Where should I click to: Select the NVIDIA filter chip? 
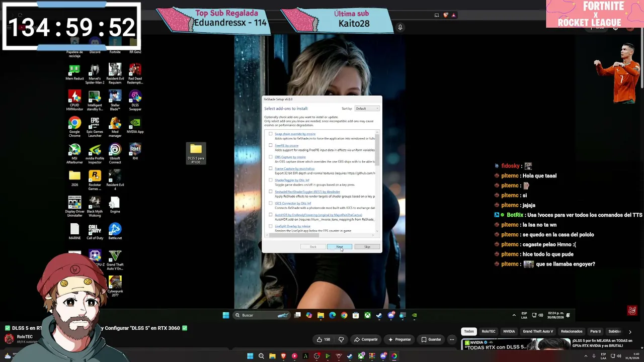pos(509,331)
